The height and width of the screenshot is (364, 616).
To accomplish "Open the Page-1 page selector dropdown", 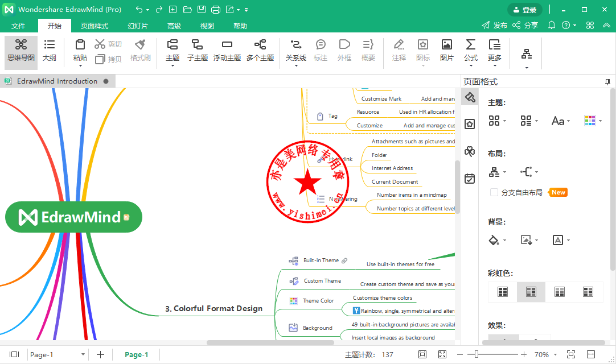I will pos(83,354).
